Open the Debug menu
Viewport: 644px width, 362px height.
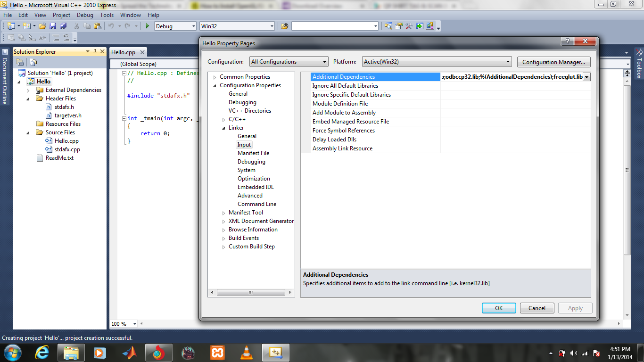(85, 15)
